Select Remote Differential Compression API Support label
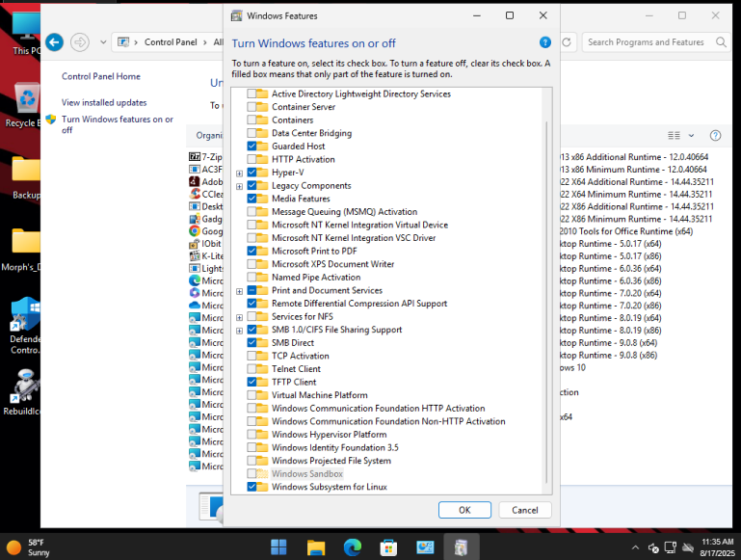This screenshot has width=741, height=560. click(359, 304)
